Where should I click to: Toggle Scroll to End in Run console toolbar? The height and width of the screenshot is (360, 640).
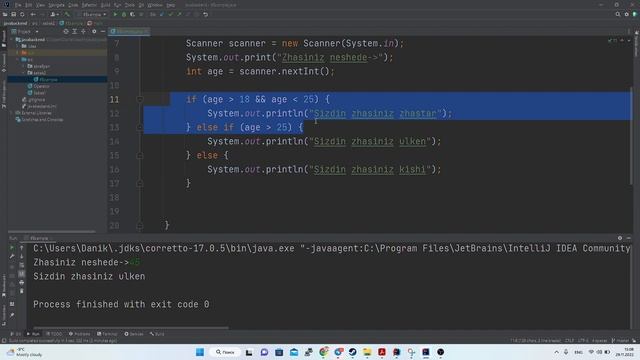[x=22, y=273]
